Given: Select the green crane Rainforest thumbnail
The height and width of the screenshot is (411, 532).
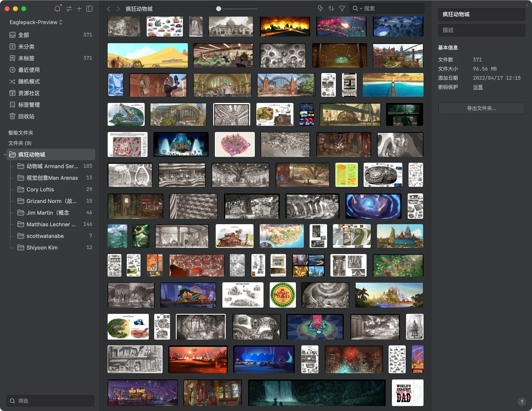Looking at the screenshot, I should click(126, 115).
